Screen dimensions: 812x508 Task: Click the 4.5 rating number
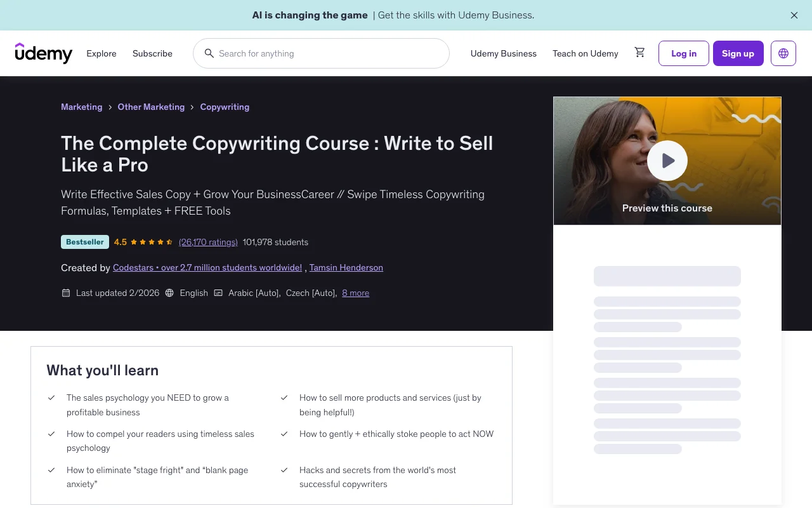click(121, 242)
